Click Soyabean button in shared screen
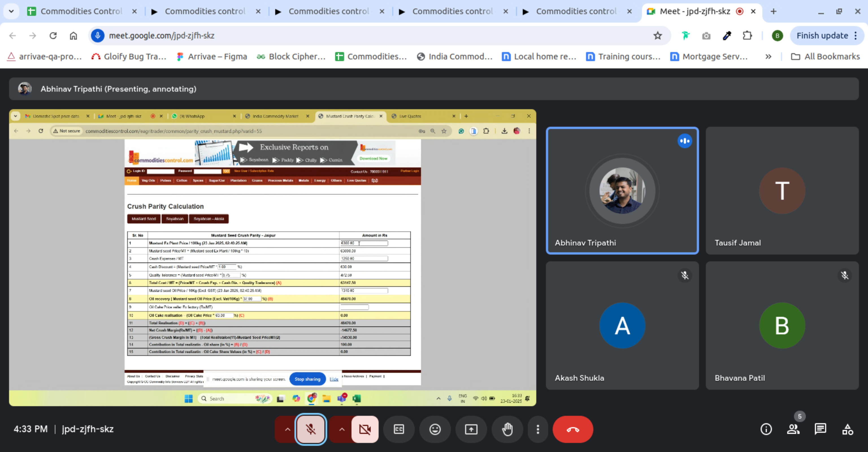868x452 pixels. point(175,219)
